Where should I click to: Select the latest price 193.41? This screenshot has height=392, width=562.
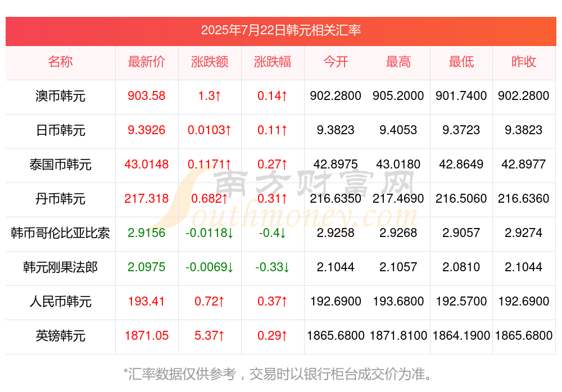147,302
